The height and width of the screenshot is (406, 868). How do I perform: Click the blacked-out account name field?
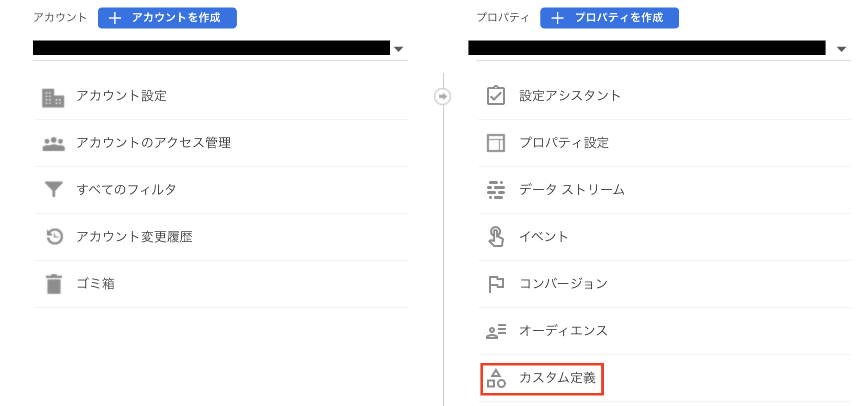211,47
